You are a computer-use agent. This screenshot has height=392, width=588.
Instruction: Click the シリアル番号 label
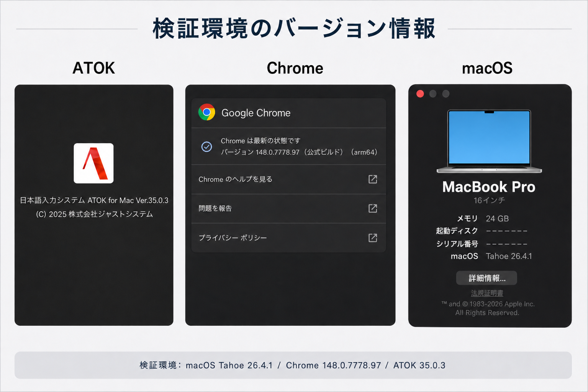click(x=457, y=244)
